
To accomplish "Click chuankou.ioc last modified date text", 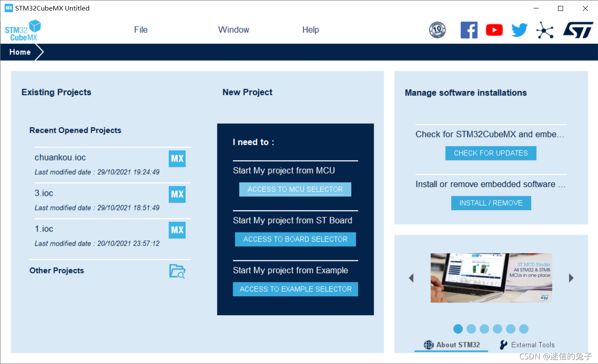I will 97,172.
